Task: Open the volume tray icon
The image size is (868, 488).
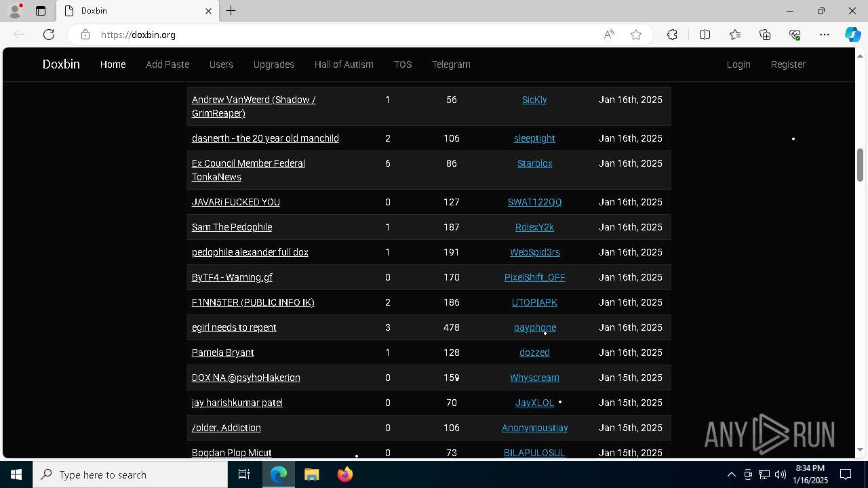Action: 781,474
